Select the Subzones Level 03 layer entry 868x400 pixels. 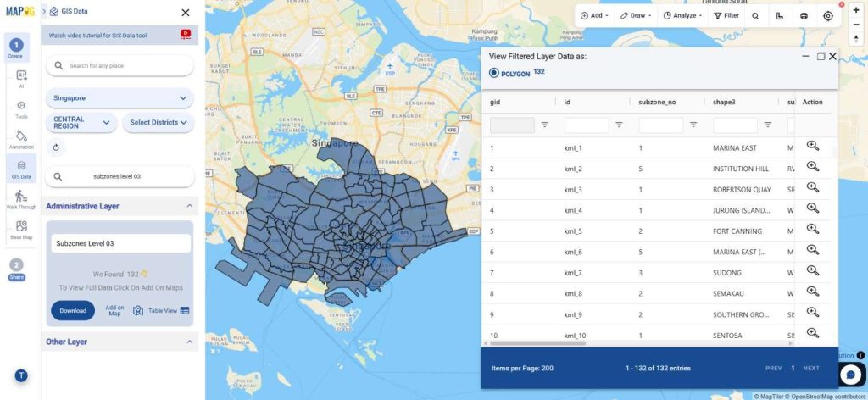(x=120, y=243)
